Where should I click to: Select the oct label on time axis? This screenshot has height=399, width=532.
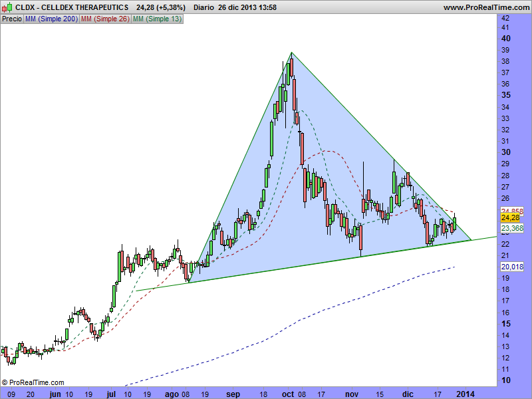click(x=288, y=394)
